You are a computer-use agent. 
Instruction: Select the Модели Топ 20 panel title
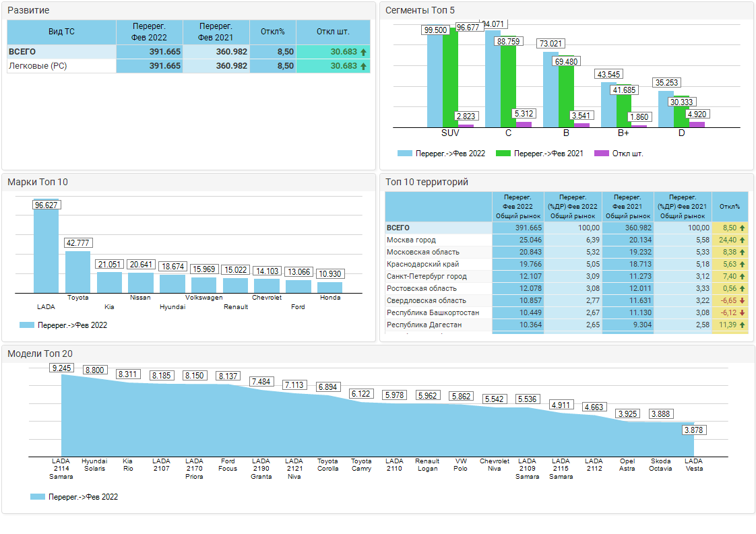(x=40, y=354)
